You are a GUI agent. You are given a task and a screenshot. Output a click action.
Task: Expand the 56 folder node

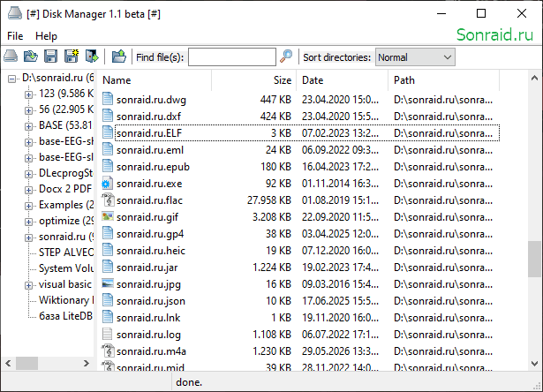(28, 110)
